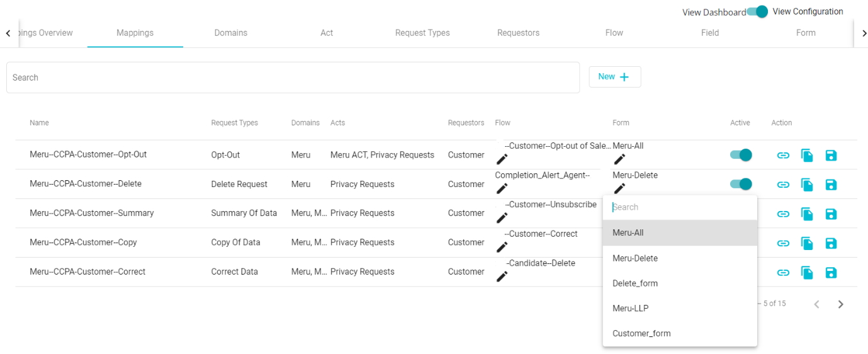Save the Meru--CCPA-Customer--Summary mapping row

click(x=831, y=214)
